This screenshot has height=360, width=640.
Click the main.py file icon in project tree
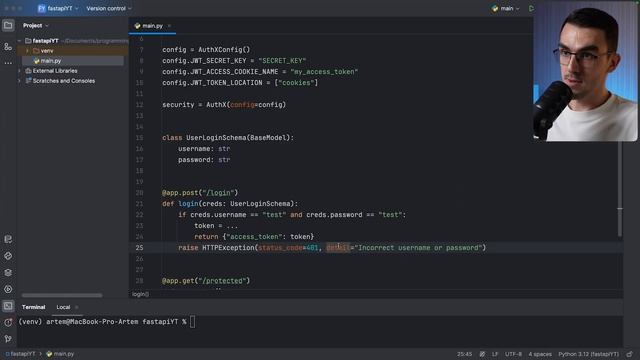pos(36,61)
